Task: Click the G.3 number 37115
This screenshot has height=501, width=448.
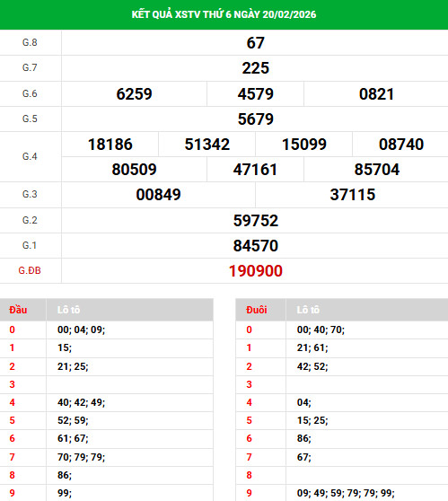Action: click(x=353, y=195)
